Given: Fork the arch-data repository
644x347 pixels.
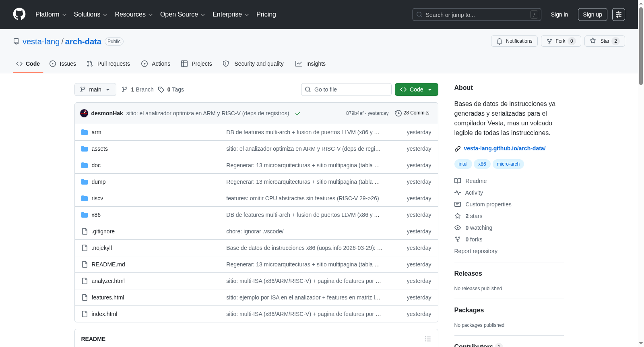Looking at the screenshot, I should (561, 41).
